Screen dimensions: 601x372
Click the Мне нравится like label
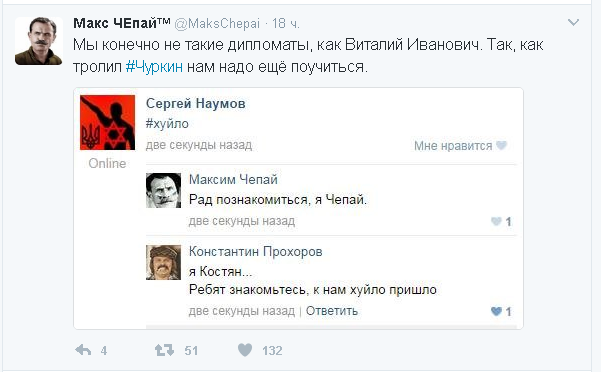[x=453, y=146]
